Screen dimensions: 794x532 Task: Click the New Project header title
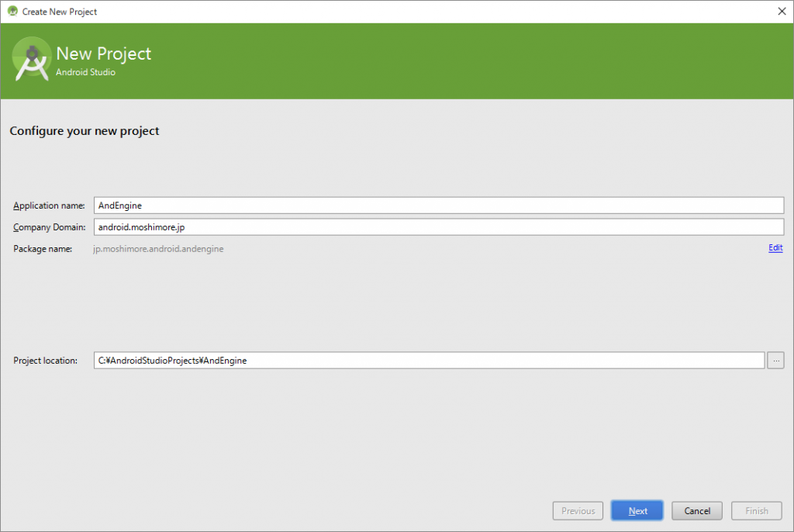click(x=104, y=54)
